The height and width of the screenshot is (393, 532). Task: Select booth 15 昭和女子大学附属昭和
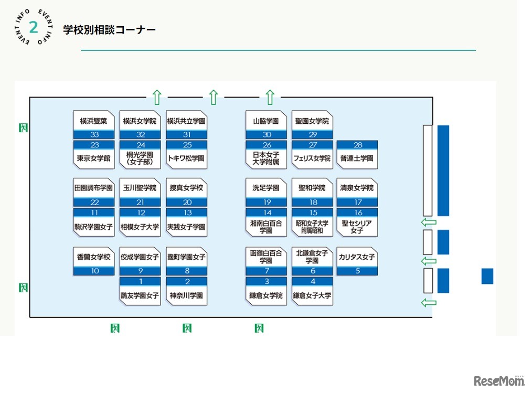[313, 222]
